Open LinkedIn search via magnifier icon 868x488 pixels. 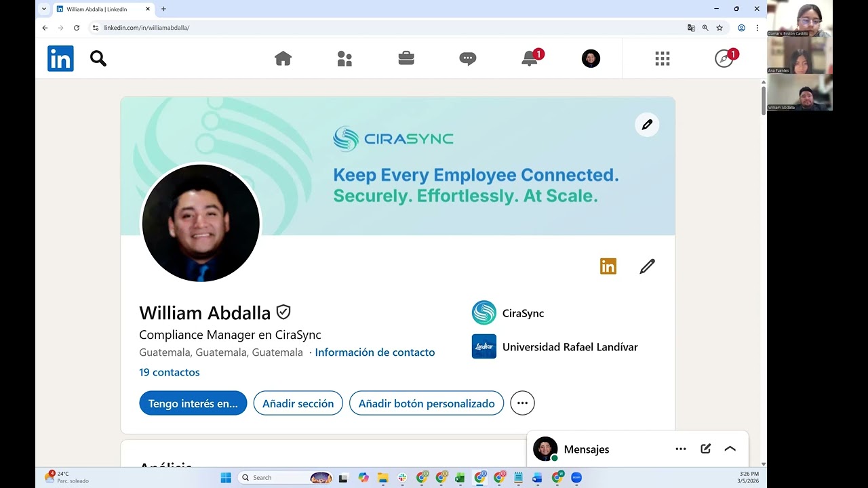point(98,59)
